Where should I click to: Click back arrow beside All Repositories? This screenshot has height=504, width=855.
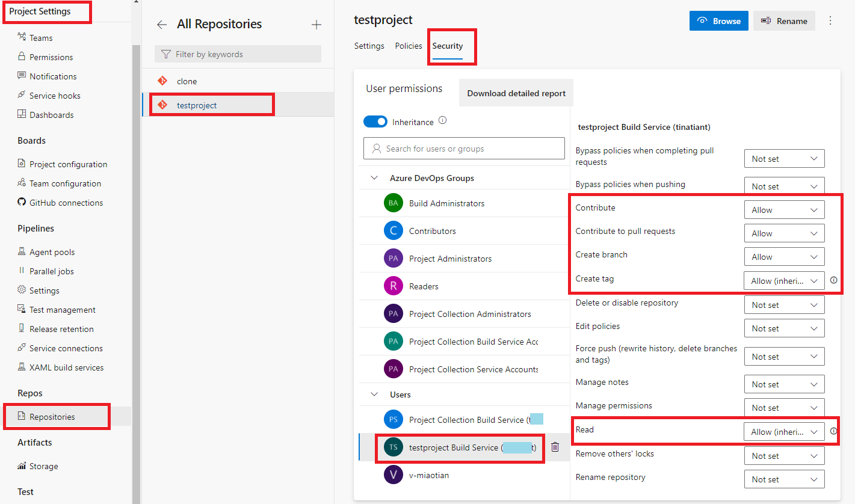(x=161, y=25)
